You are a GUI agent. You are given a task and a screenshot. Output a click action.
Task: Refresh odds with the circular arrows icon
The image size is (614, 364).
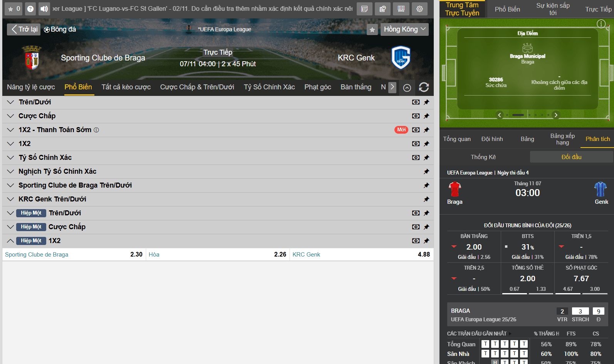[x=424, y=87]
